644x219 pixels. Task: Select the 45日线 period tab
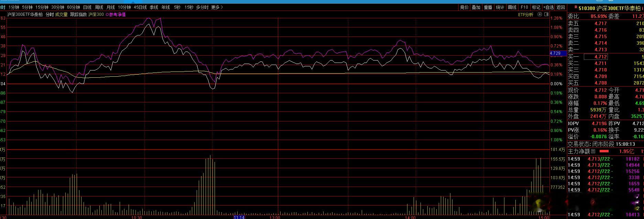140,7
